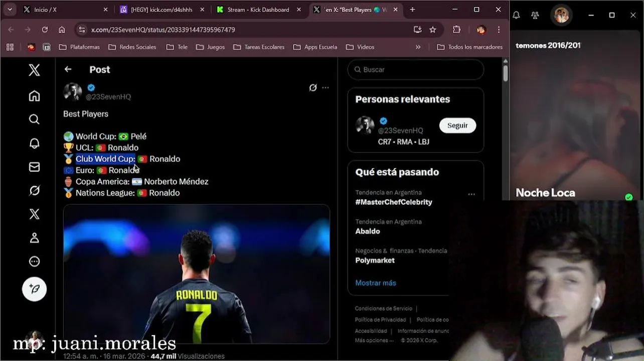Click in the Buscar search field
Image resolution: width=644 pixels, height=361 pixels.
(416, 70)
